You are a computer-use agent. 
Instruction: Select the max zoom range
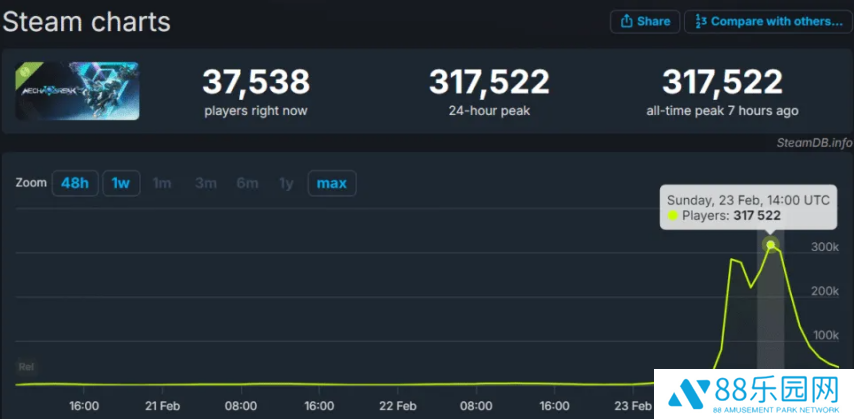point(332,183)
